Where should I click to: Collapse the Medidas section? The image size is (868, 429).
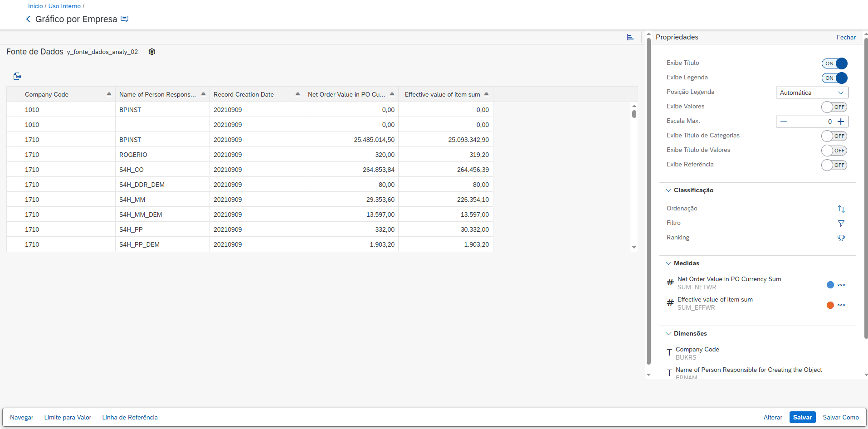tap(668, 263)
